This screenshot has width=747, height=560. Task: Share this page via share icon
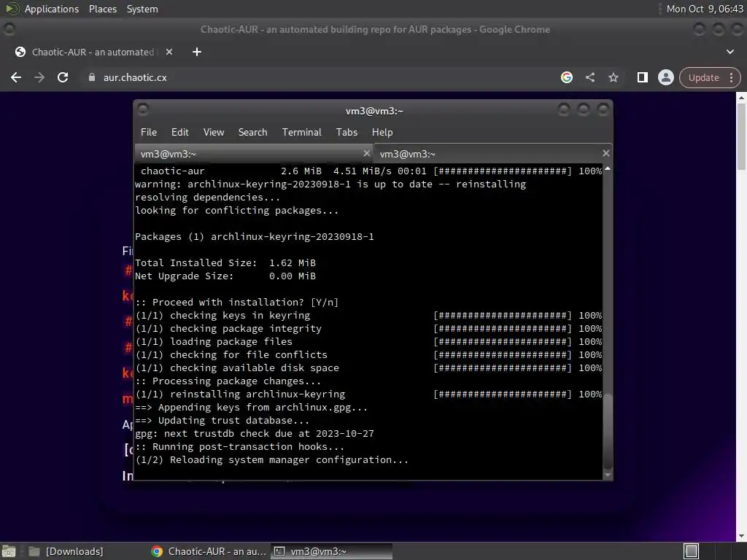tap(590, 77)
